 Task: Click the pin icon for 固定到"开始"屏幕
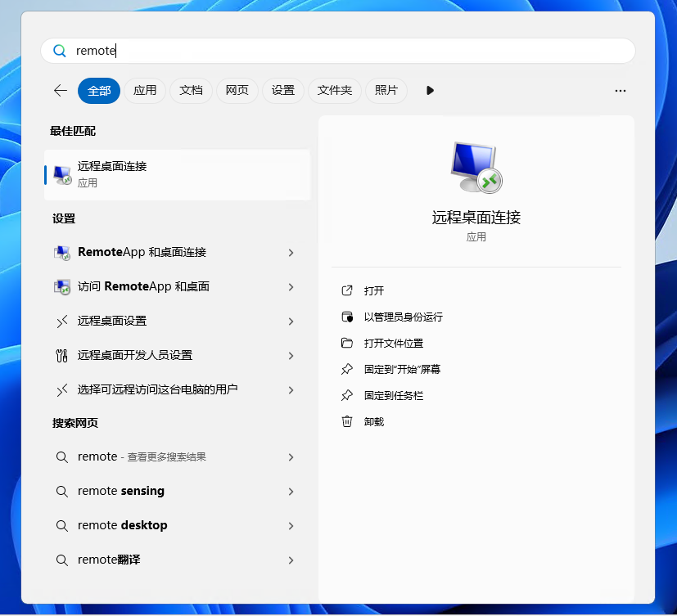347,369
